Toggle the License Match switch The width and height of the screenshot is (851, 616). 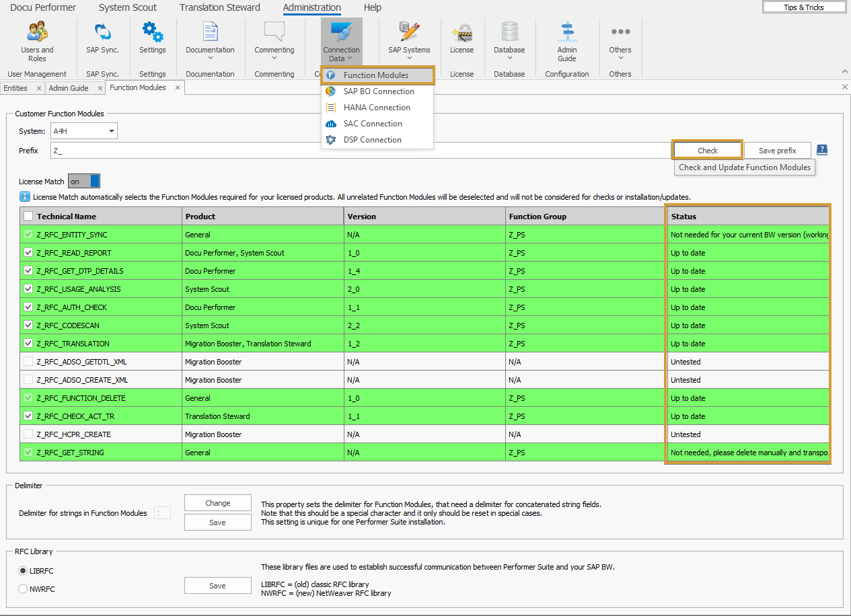[x=85, y=182]
